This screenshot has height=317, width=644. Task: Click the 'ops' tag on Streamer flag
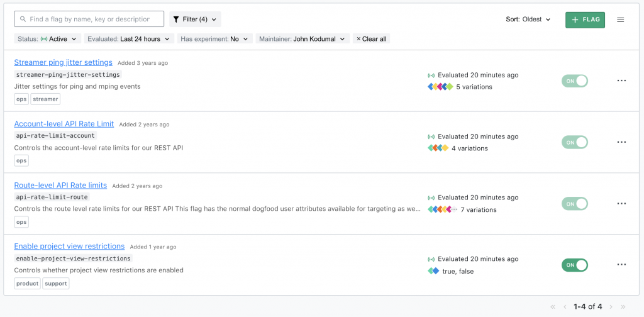click(x=21, y=99)
